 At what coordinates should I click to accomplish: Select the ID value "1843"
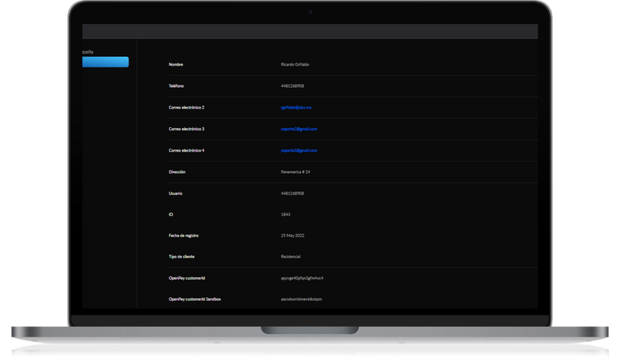(x=285, y=214)
